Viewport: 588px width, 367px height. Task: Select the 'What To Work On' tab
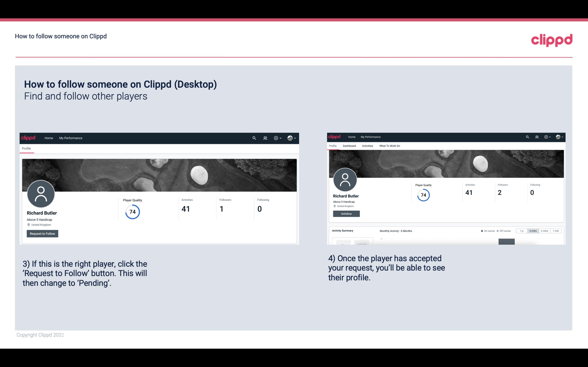point(389,146)
